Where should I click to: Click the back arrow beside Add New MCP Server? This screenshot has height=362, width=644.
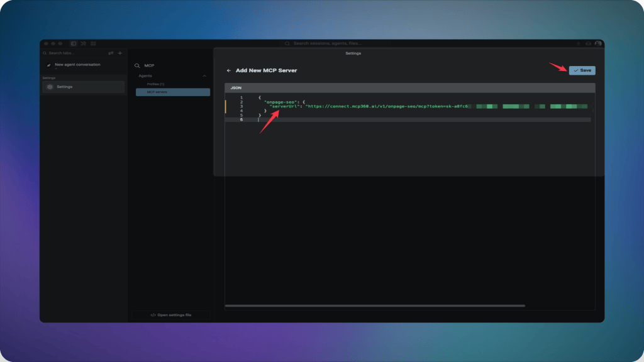click(229, 70)
